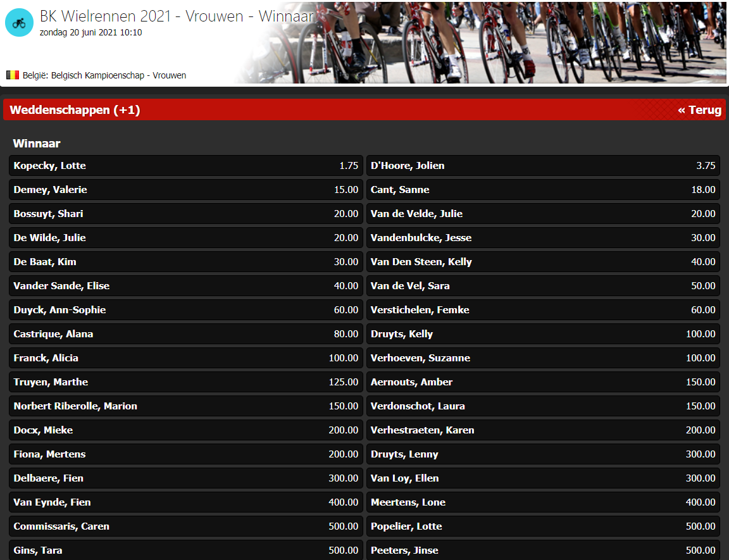The image size is (729, 560).
Task: Choose Cant, Sanne odds 18.00
Action: 543,190
